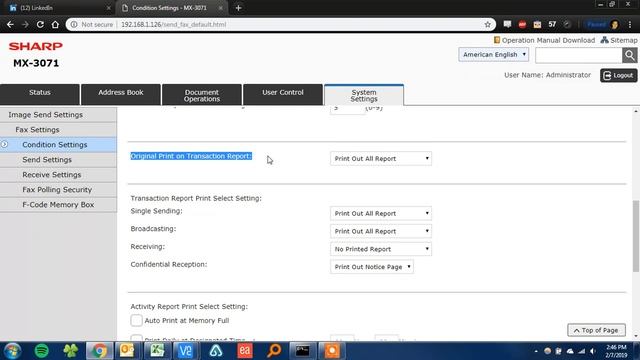
Task: Open Chrome from taskbar
Action: point(99,351)
